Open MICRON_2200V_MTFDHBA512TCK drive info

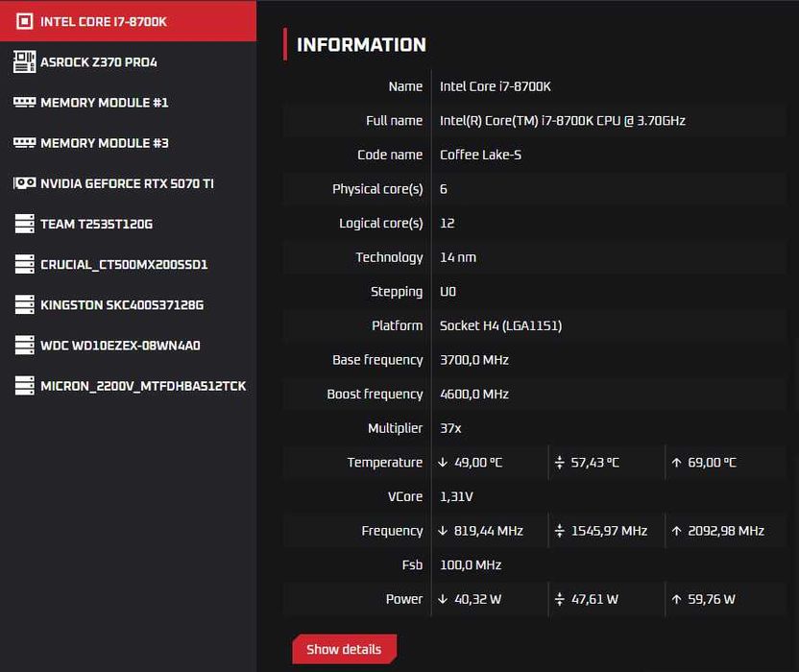coord(142,386)
